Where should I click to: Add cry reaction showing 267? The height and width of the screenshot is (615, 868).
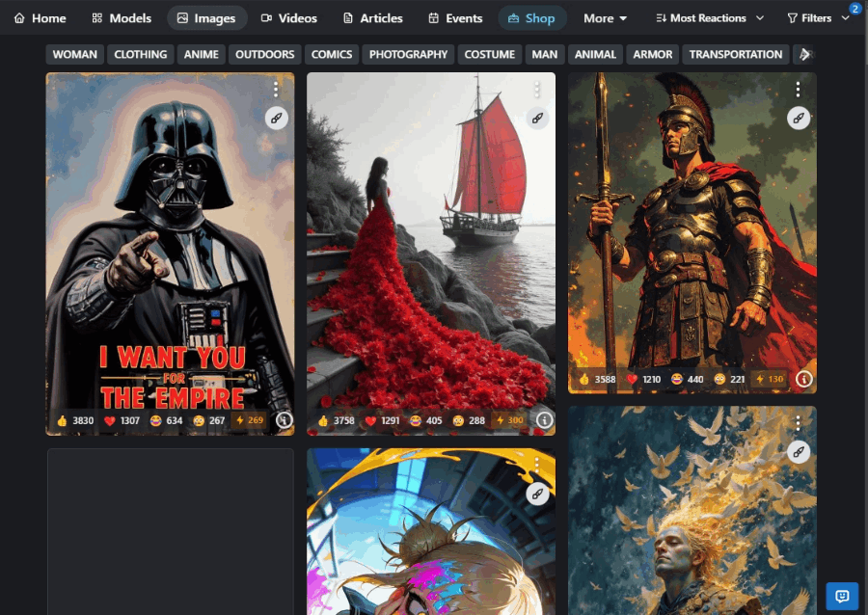209,421
